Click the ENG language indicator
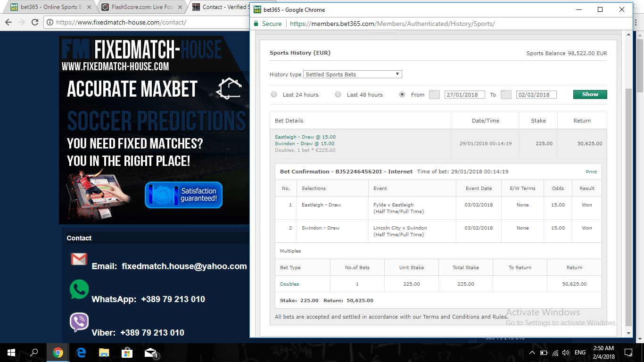 coord(580,353)
